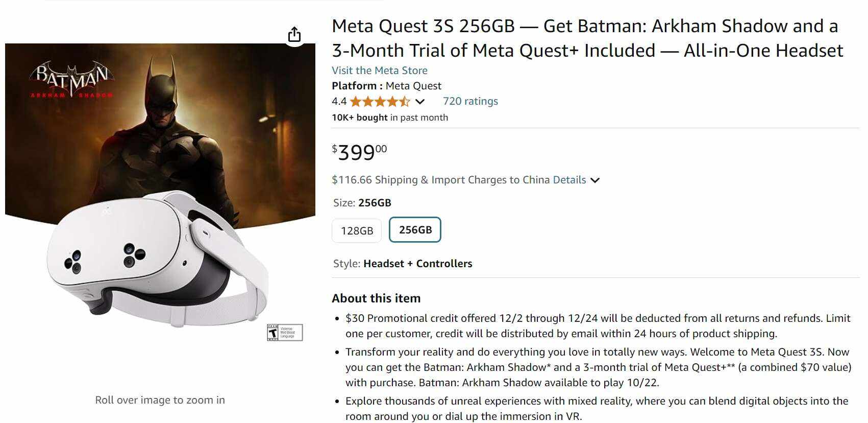This screenshot has height=423, width=868.
Task: Click Headset + Controllers style label
Action: coord(417,264)
